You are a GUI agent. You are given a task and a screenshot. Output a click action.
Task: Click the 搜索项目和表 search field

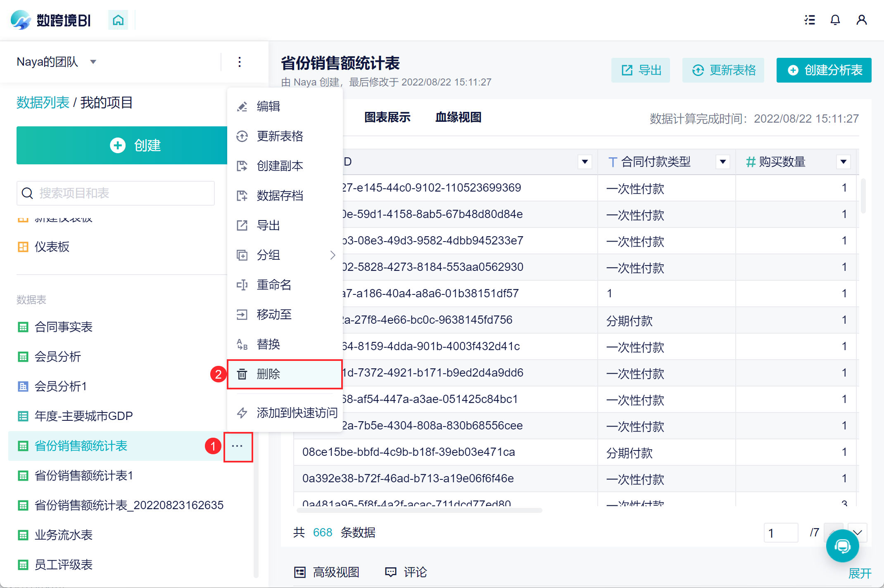coord(116,193)
